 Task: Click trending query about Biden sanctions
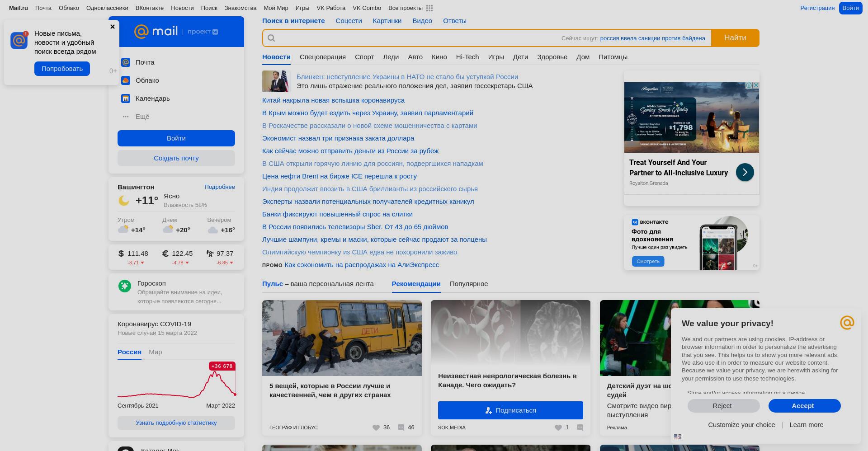653,38
